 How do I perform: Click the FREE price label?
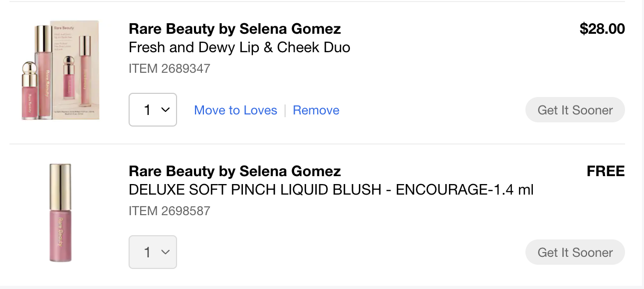[606, 171]
